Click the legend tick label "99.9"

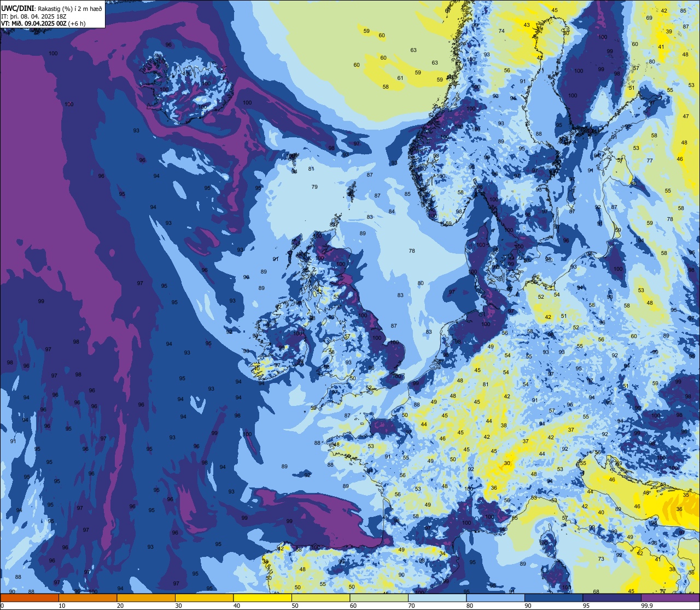click(646, 606)
